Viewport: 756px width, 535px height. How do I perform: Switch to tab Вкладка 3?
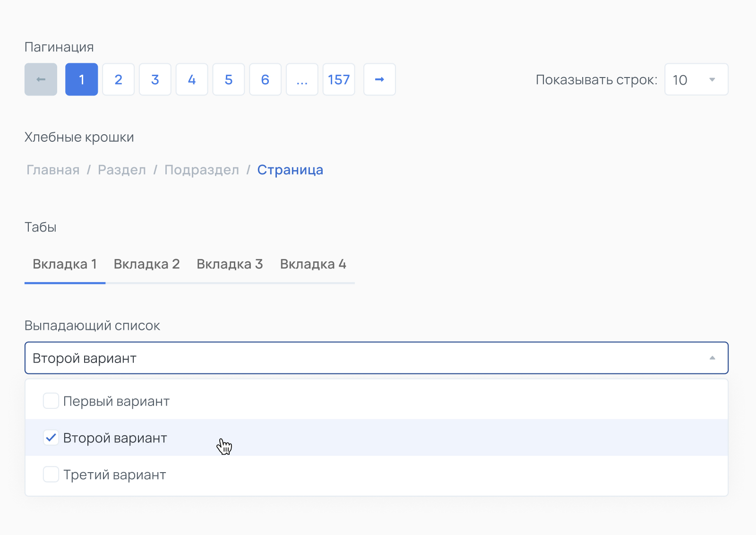230,264
